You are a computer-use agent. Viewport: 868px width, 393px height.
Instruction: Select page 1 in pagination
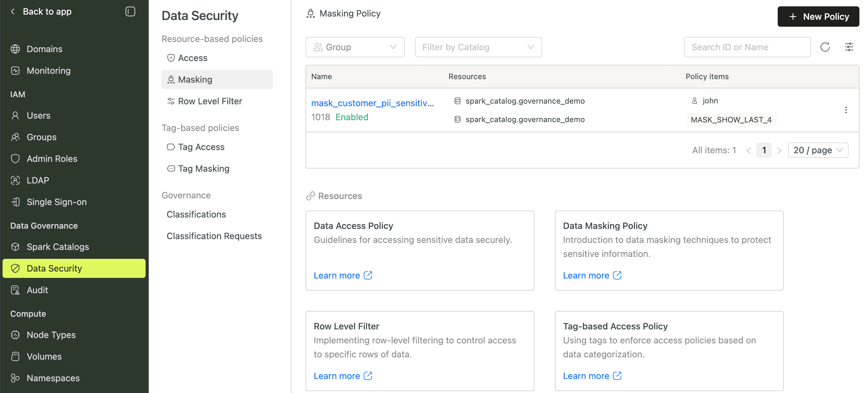[764, 150]
